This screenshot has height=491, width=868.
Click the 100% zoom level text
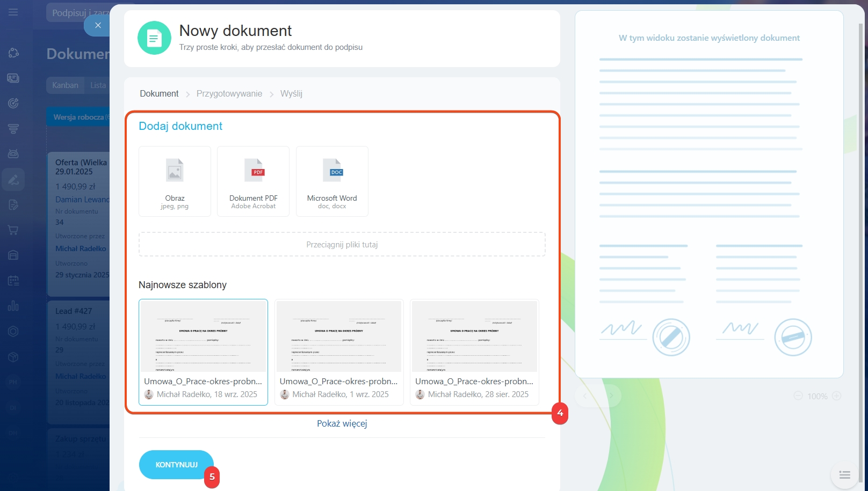pyautogui.click(x=818, y=397)
